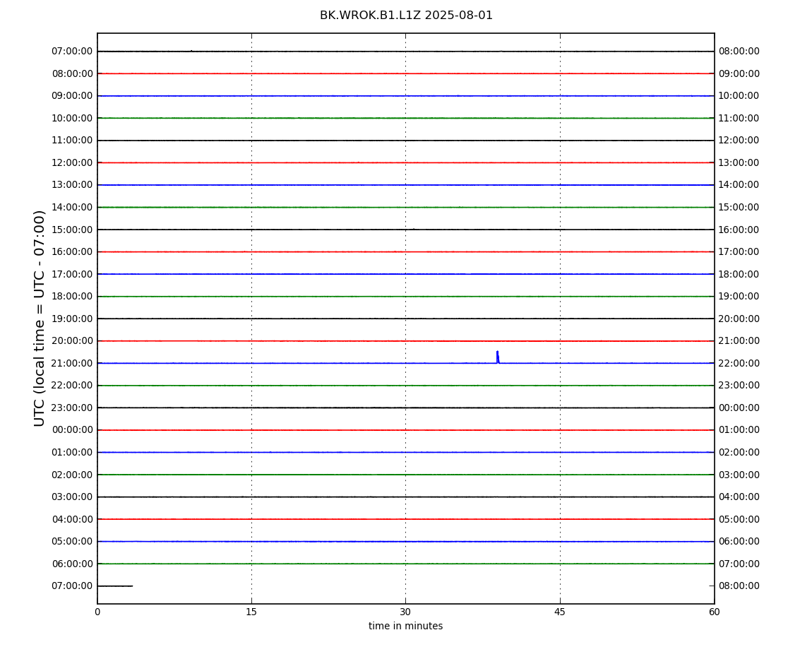Select left-axis label 16:00:00
Screen dimensions: 812x671
click(73, 252)
